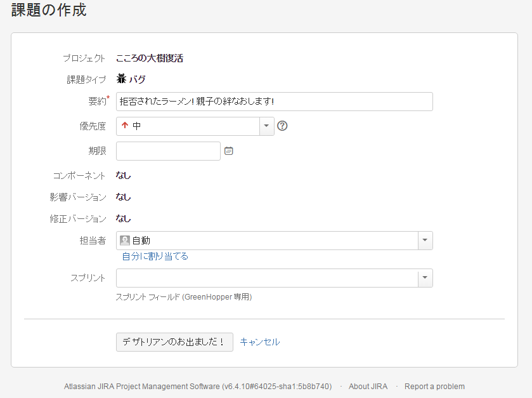
Task: Open the 担当者 assignee dropdown arrow
Action: pyautogui.click(x=425, y=240)
